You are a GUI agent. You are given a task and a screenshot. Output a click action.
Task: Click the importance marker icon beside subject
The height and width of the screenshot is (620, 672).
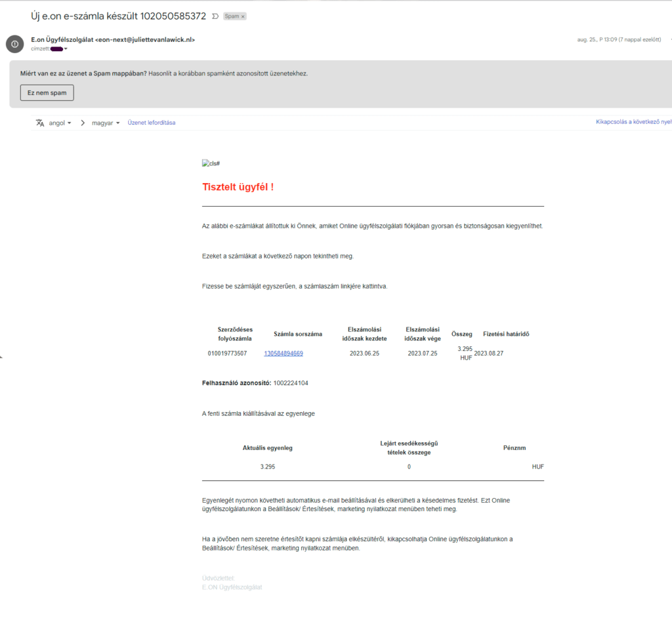click(215, 16)
